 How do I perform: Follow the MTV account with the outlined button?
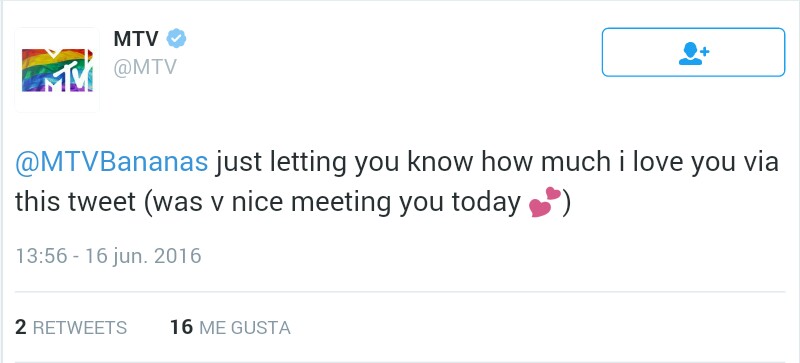[x=693, y=53]
